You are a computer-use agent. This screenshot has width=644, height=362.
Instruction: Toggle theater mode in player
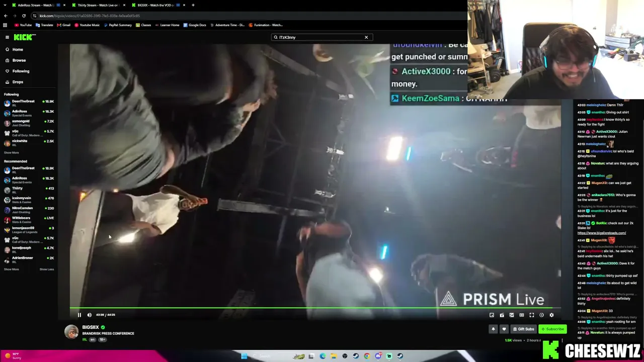pos(522,315)
